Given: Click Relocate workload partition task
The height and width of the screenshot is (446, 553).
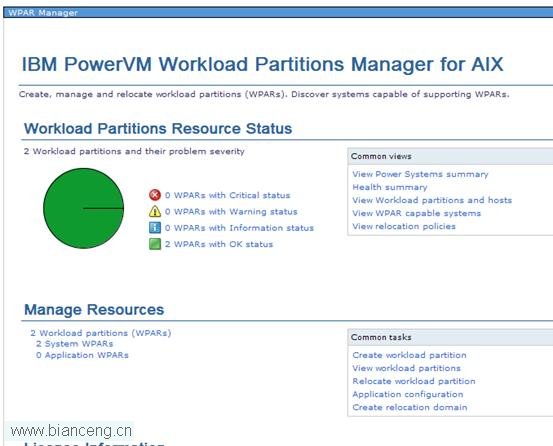Looking at the screenshot, I should (x=414, y=381).
